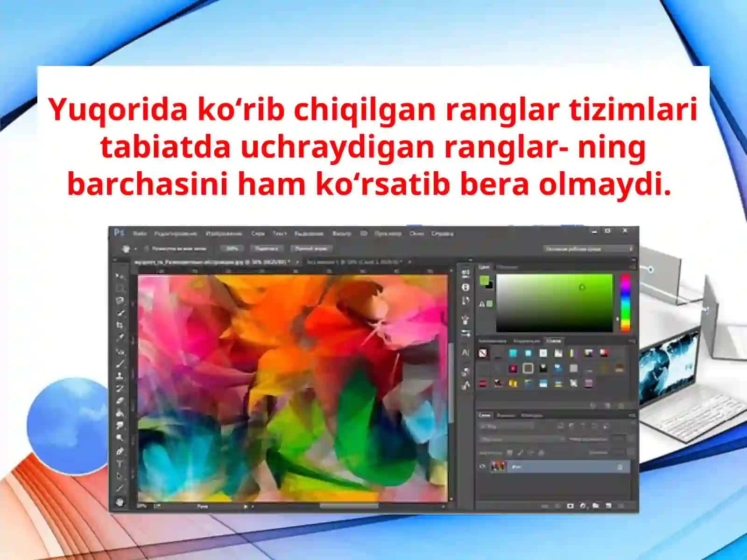Screen dimensions: 747x560
Task: Select the Lasso tool
Action: 120,301
